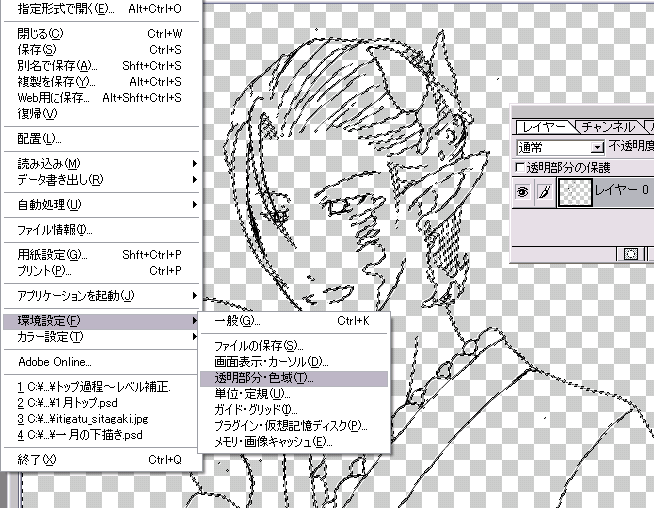
Task: Open recent file 一月の下描き.psd
Action: click(102, 435)
